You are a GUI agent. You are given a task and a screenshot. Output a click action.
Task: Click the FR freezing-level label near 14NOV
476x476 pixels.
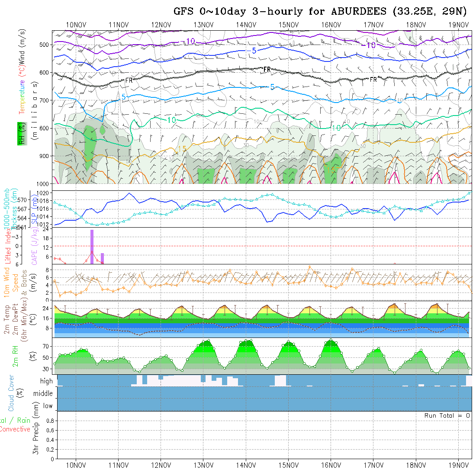pos(267,69)
